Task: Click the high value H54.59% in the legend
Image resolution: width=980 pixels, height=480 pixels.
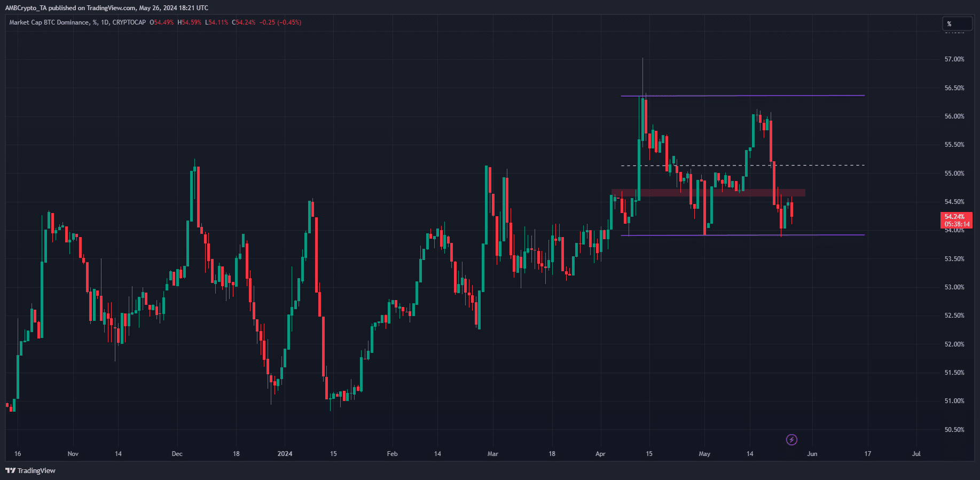Action: (x=190, y=22)
